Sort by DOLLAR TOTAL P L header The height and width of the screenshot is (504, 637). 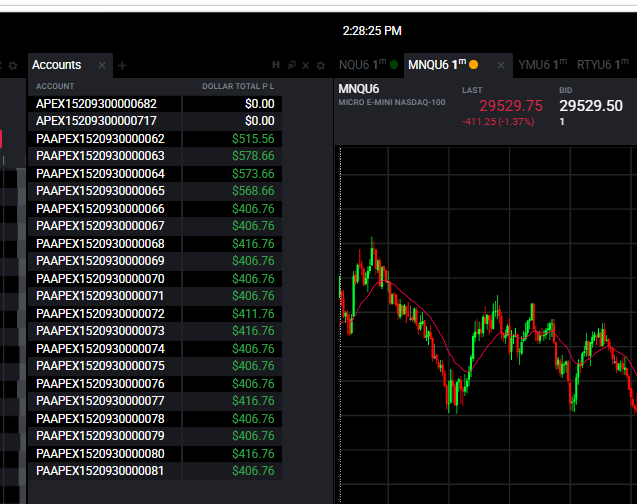(238, 86)
